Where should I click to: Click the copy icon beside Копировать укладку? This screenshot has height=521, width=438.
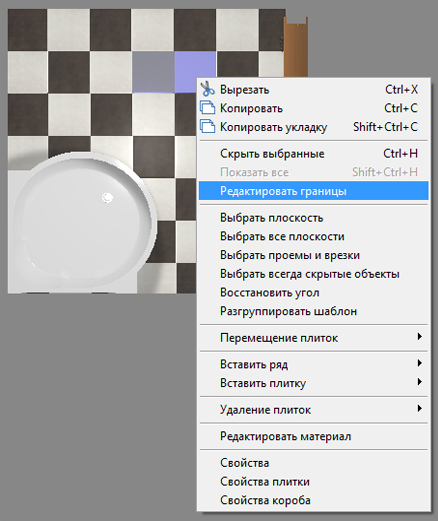[207, 127]
